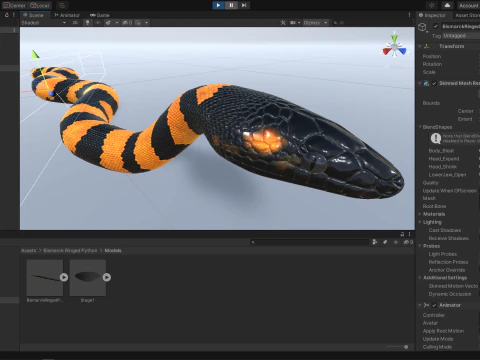Switch to the Animator tab
The image size is (480, 360).
(x=67, y=15)
